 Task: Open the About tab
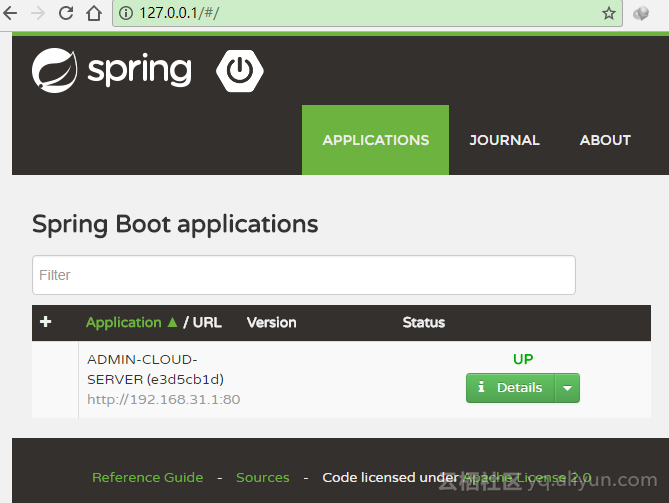click(x=605, y=140)
